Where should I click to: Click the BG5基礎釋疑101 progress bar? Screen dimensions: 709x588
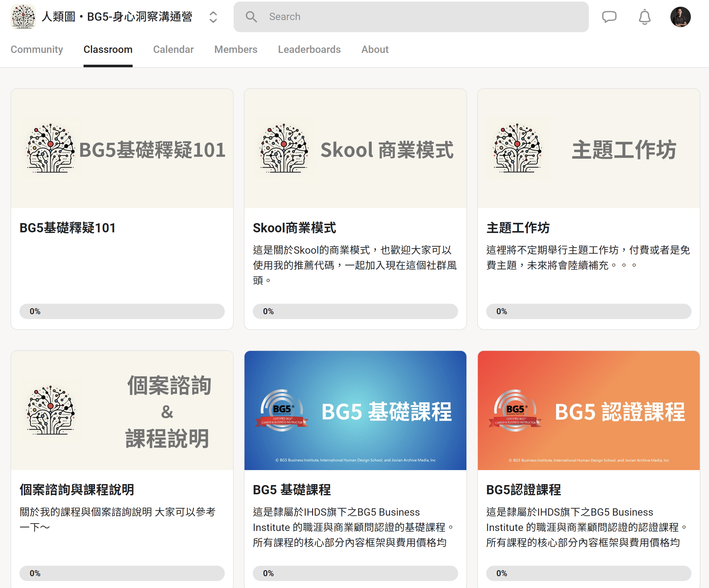coord(122,311)
